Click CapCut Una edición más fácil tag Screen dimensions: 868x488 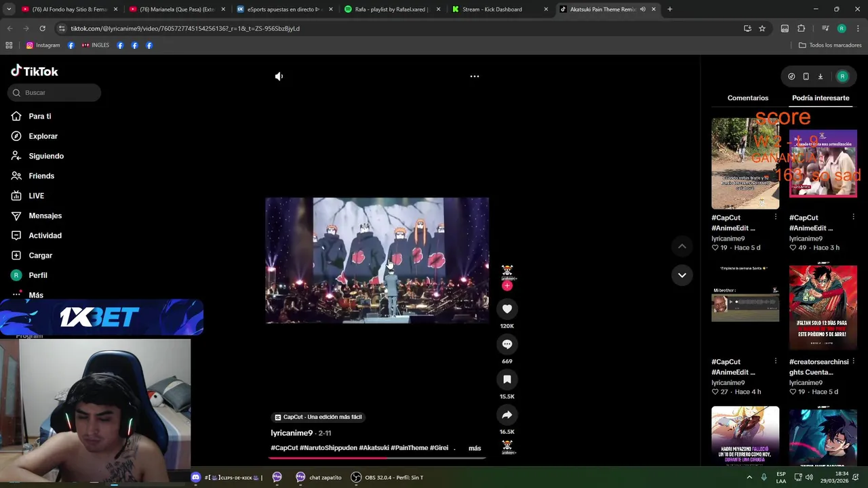tap(318, 417)
